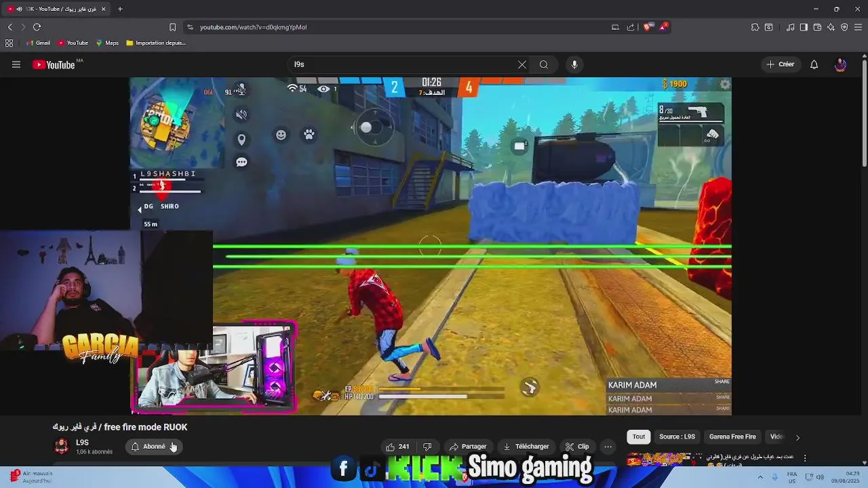Screen dimensions: 868x488
Task: Open the YouTube guide hamburger menu
Action: tap(16, 64)
